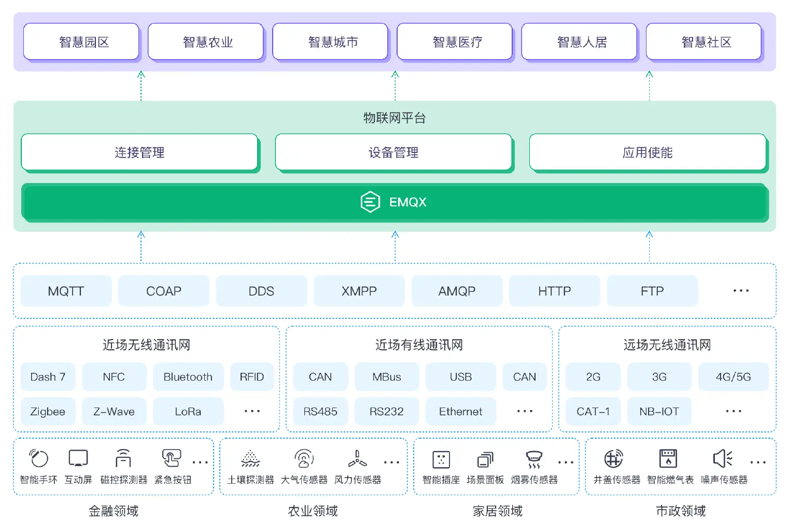
Task: Click the HTTP protocol box
Action: tap(555, 291)
